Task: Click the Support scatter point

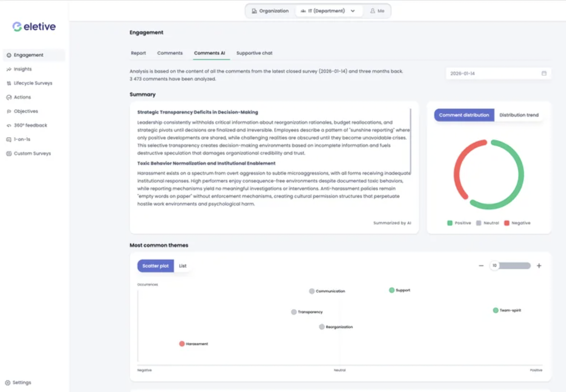Action: pos(392,290)
